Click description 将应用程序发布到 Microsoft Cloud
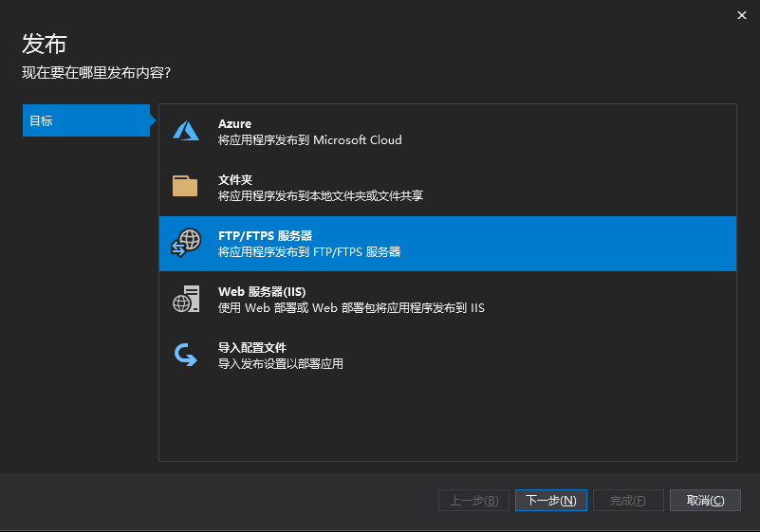The height and width of the screenshot is (532, 760). 309,140
